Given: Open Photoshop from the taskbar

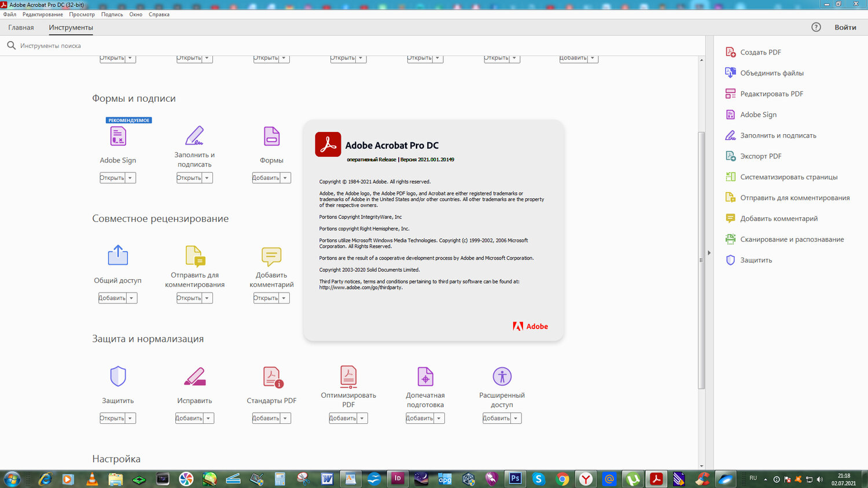Looking at the screenshot, I should point(514,479).
